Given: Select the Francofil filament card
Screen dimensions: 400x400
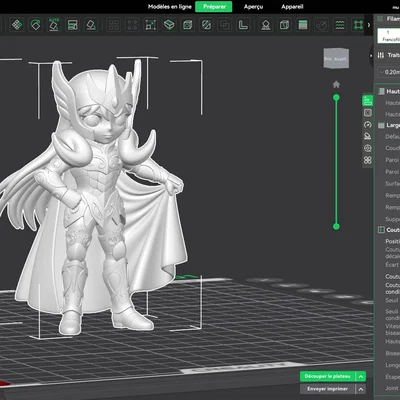Looking at the screenshot, I should coord(389,36).
